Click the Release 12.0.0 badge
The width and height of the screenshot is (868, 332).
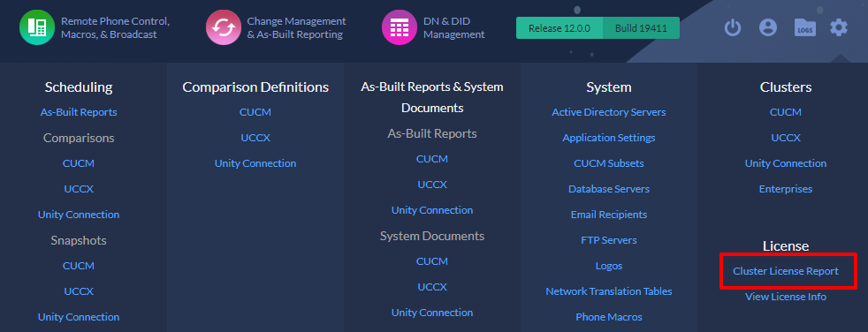click(x=560, y=27)
